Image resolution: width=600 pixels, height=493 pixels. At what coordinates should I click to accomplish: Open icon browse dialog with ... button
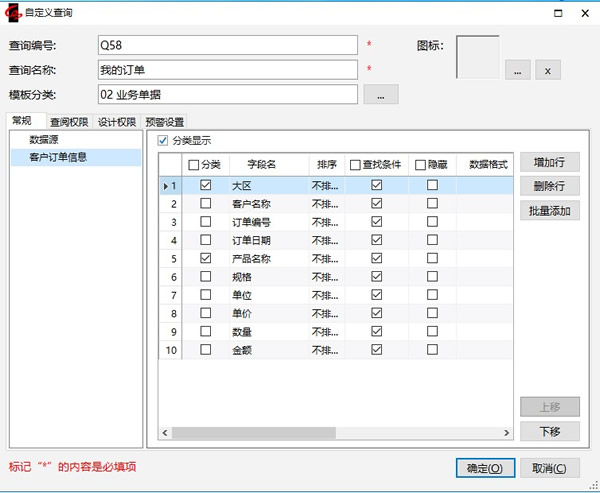tap(516, 70)
